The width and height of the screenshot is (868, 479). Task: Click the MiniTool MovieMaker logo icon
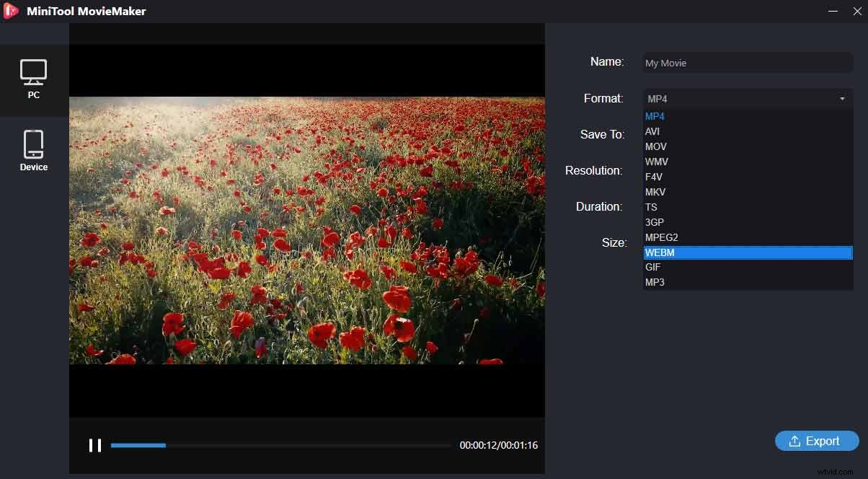[10, 11]
